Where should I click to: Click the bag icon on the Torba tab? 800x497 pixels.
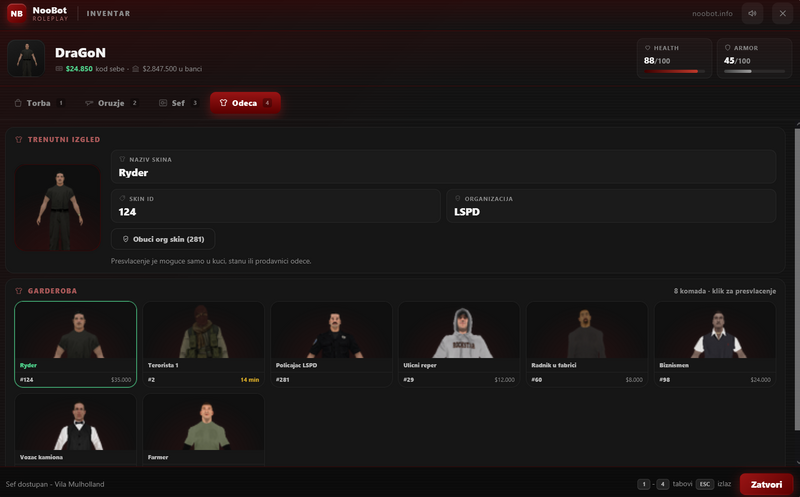18,103
